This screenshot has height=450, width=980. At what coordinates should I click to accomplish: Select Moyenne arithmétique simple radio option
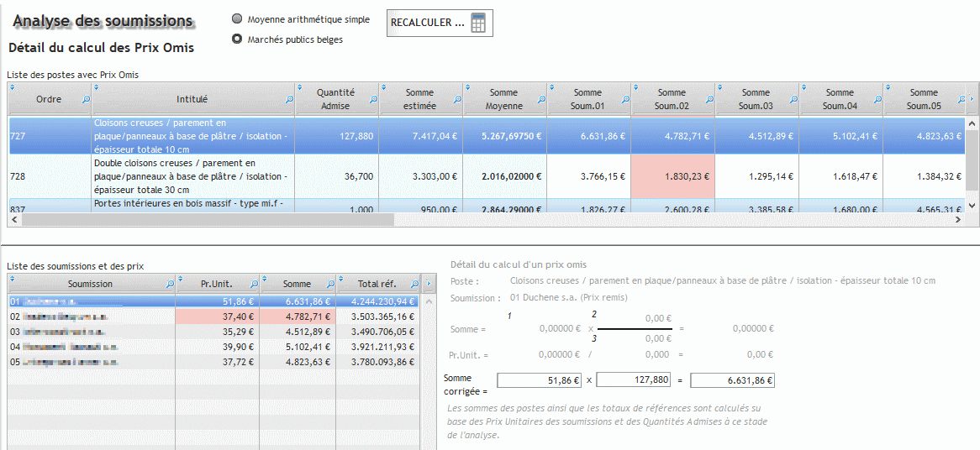point(237,19)
